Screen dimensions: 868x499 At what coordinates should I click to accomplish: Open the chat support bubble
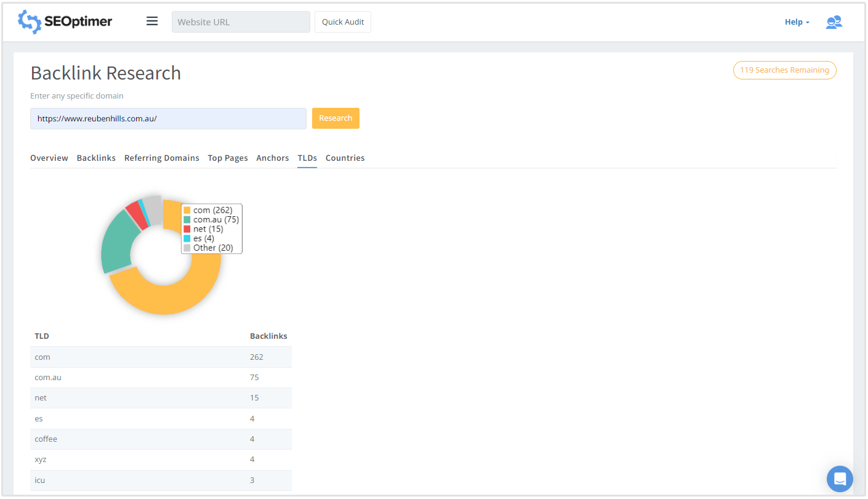click(840, 479)
